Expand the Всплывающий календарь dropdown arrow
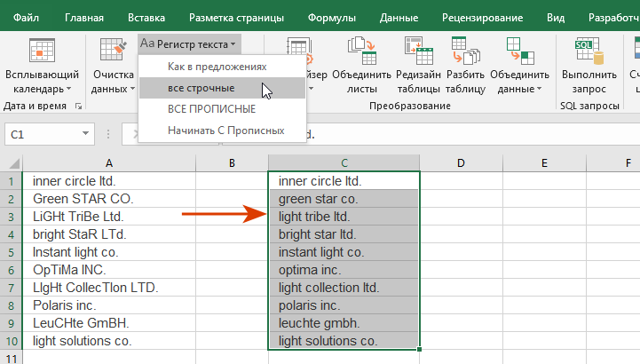The height and width of the screenshot is (364, 640). (x=68, y=89)
